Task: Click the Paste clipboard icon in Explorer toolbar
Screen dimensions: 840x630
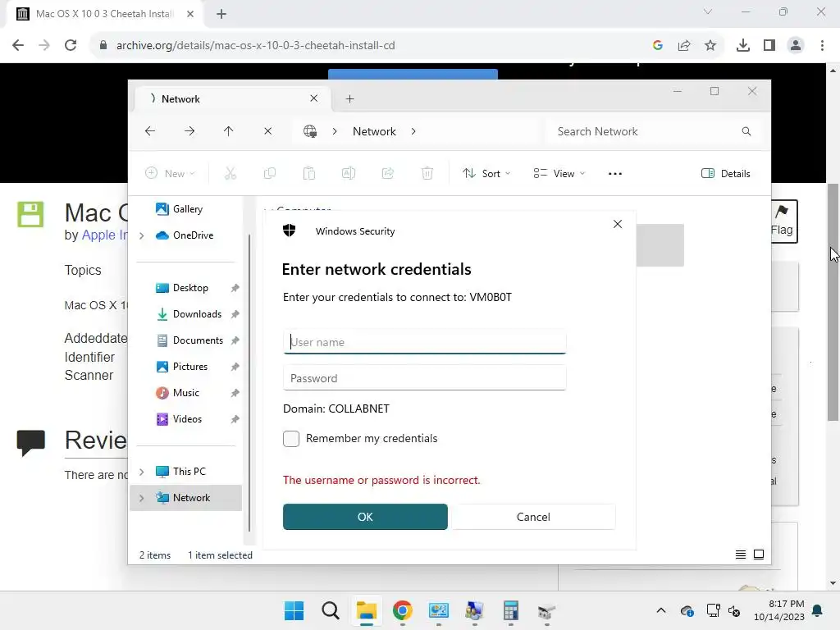Action: tap(309, 173)
